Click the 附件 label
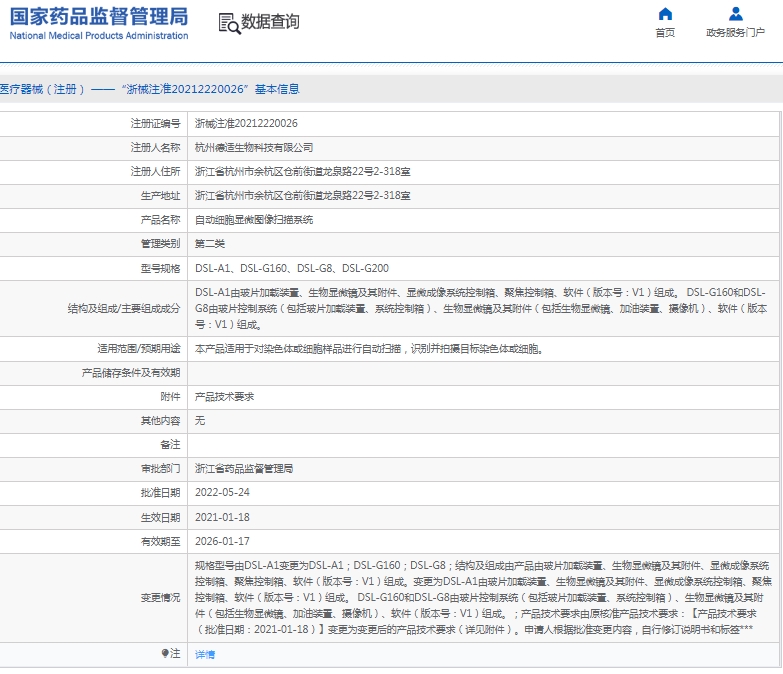 [170, 397]
